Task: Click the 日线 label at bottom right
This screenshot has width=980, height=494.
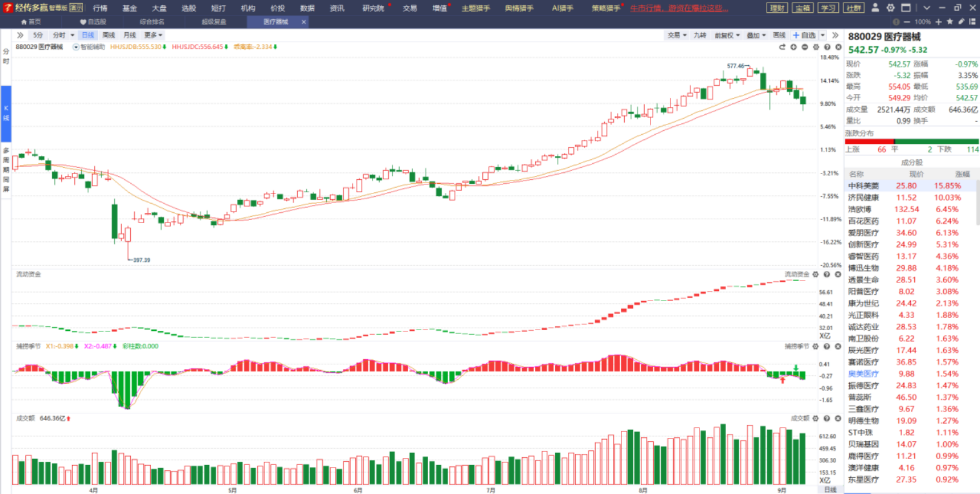Action: pyautogui.click(x=830, y=489)
